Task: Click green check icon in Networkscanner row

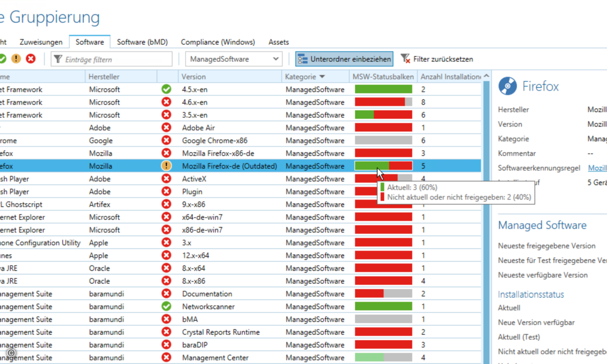Action: click(x=166, y=306)
